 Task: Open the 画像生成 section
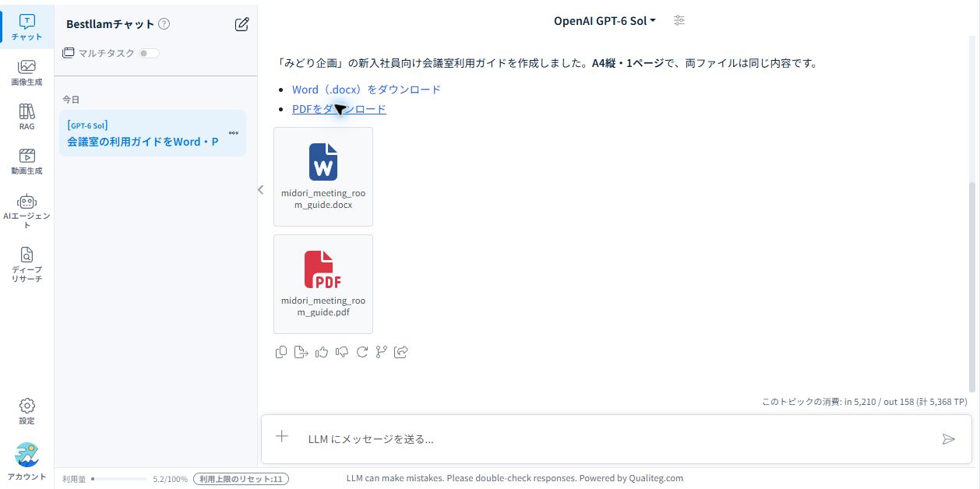(26, 72)
